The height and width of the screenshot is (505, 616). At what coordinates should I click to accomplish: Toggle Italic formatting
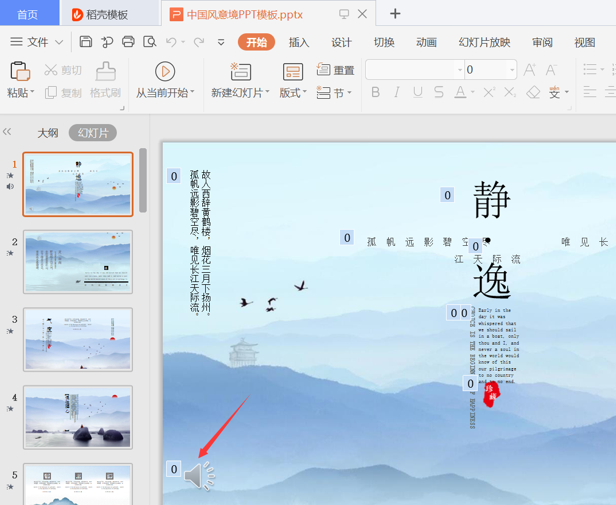click(397, 92)
